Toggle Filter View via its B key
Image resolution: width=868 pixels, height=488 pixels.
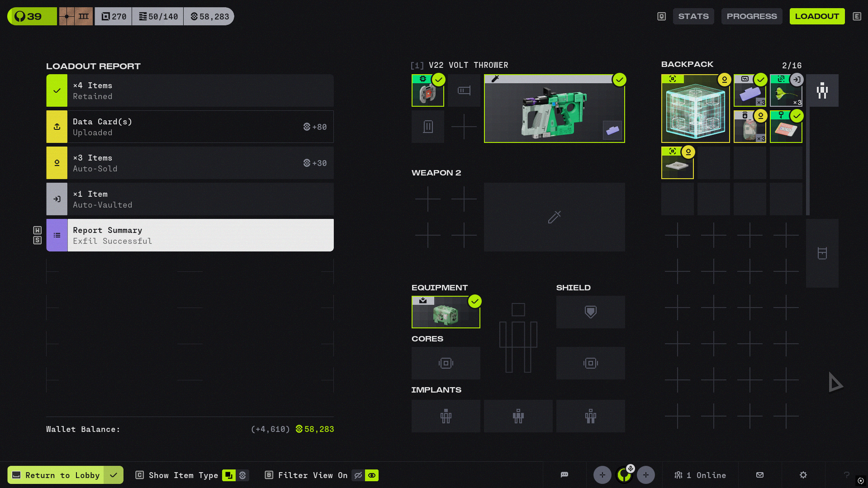click(x=269, y=475)
